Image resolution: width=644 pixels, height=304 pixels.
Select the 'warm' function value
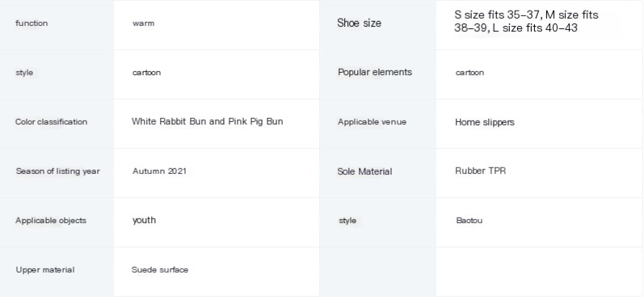tap(143, 23)
